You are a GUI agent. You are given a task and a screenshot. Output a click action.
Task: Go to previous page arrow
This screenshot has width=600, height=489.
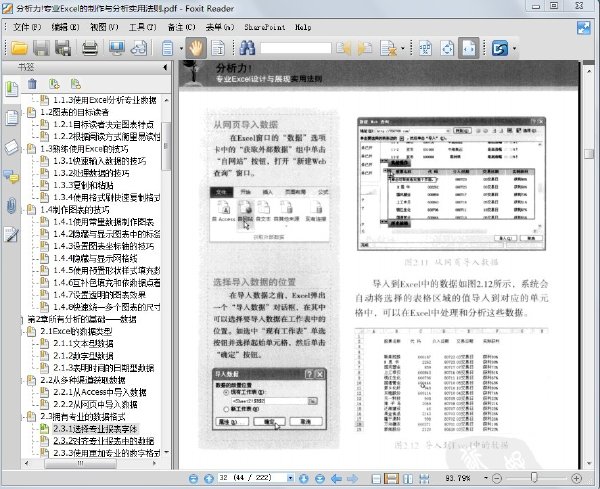pos(209,478)
